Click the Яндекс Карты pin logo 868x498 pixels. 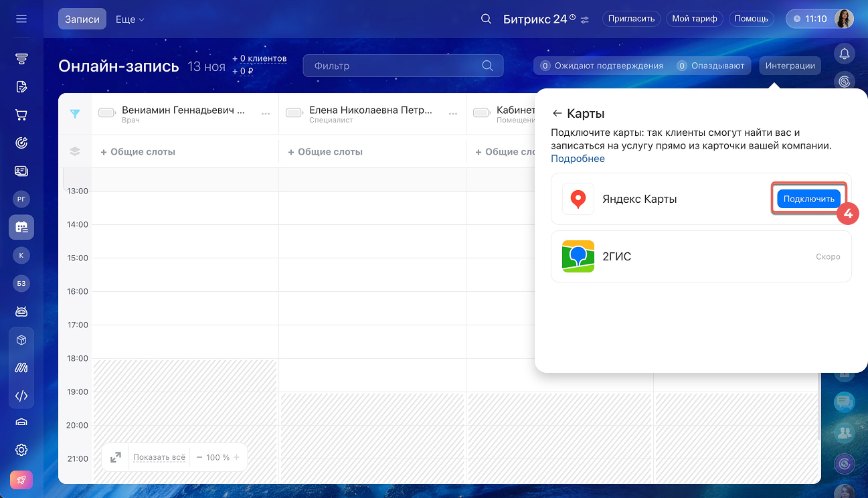click(578, 199)
